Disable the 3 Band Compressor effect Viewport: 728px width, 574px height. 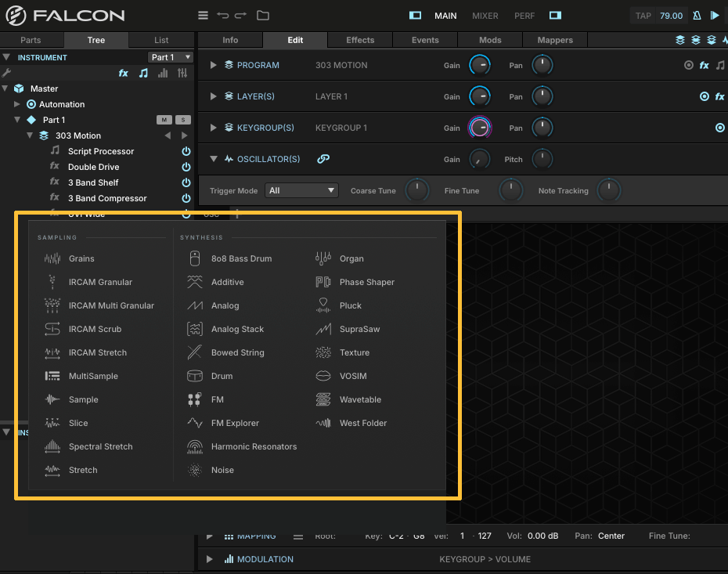(186, 198)
